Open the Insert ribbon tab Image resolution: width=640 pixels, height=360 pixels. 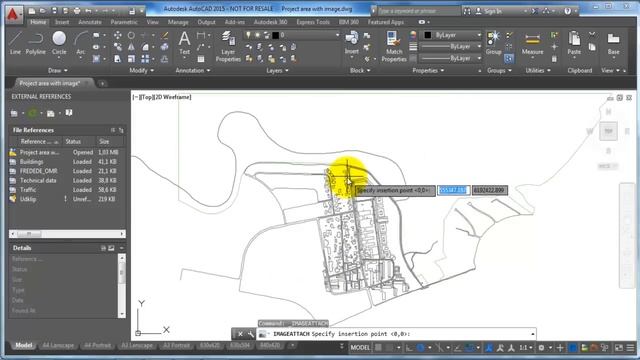coord(62,22)
